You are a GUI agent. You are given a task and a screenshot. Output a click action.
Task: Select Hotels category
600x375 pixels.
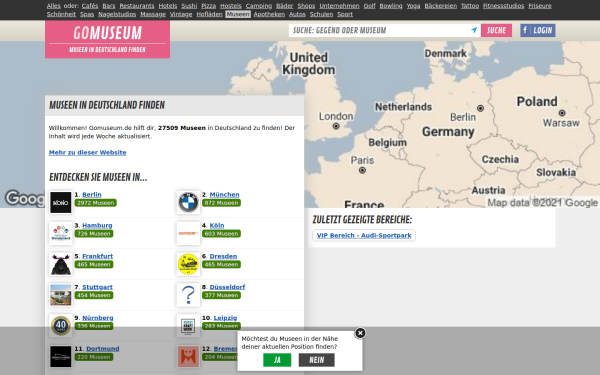pyautogui.click(x=168, y=6)
